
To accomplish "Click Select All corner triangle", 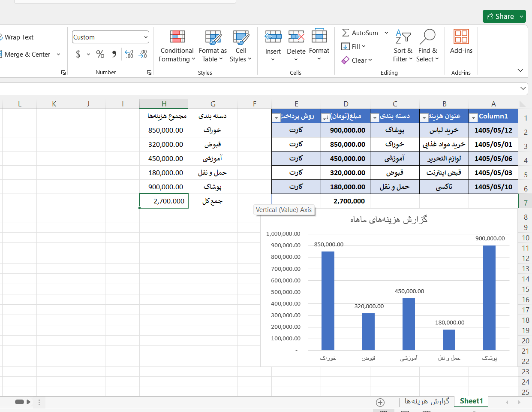I will click(523, 104).
